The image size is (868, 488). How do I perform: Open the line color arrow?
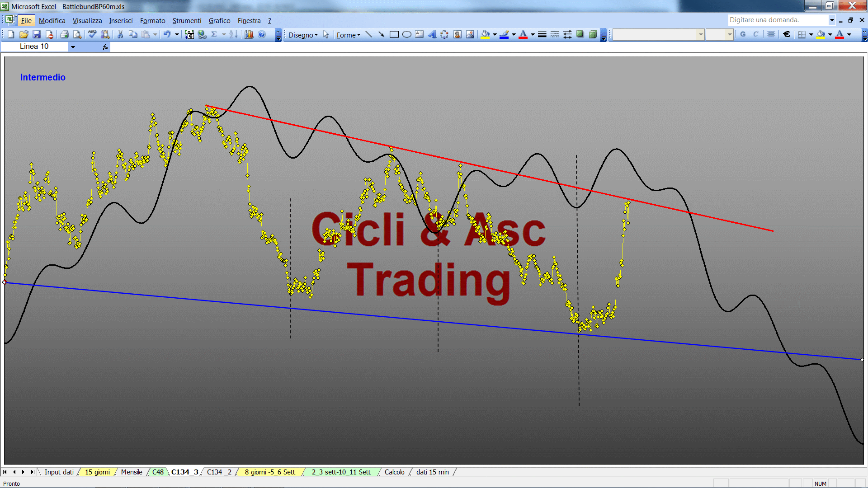pyautogui.click(x=514, y=34)
